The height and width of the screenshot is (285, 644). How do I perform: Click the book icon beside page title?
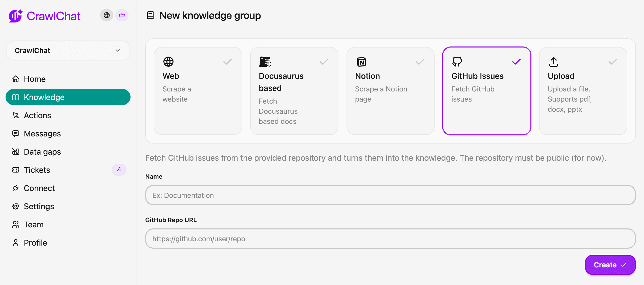[x=150, y=15]
